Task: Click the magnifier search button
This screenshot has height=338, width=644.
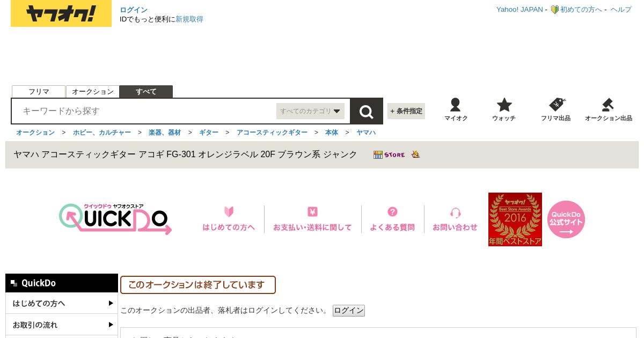Action: coord(367,111)
